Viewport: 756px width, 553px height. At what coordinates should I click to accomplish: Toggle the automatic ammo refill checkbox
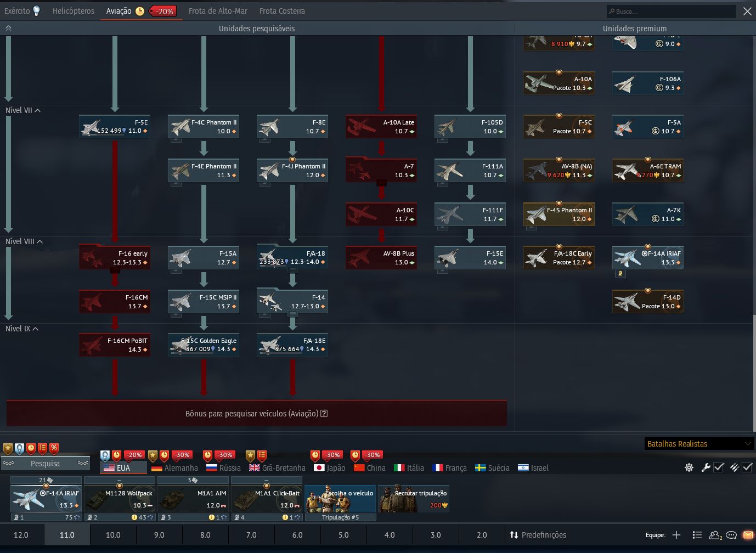coord(747,467)
